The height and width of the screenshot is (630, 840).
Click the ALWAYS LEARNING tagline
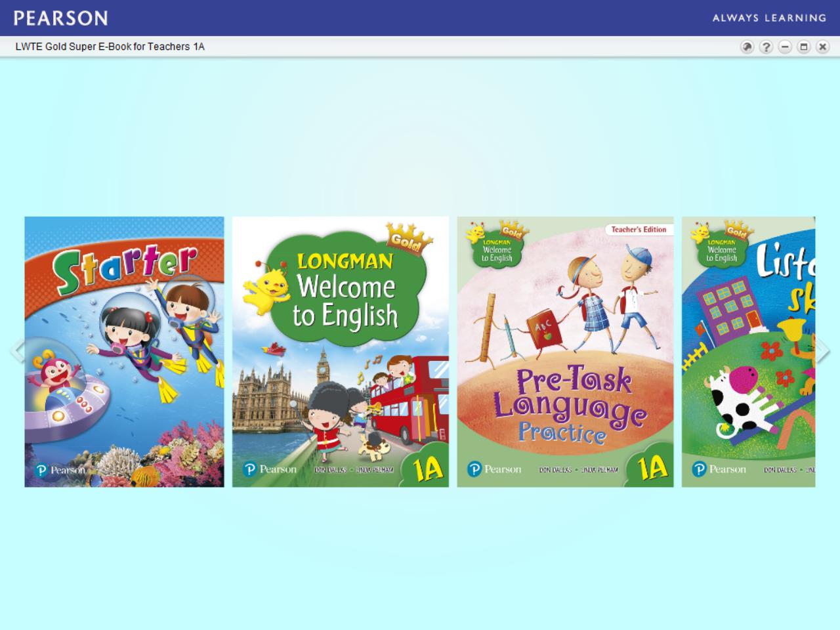click(x=769, y=18)
